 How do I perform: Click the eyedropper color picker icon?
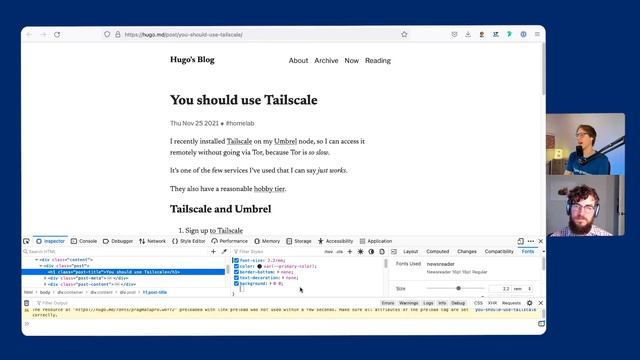pos(224,252)
